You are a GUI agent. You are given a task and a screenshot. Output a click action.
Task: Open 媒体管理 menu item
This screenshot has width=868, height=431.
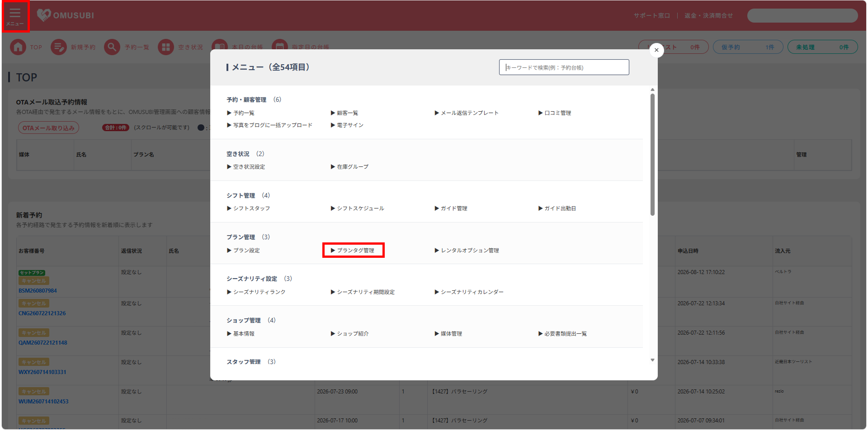pyautogui.click(x=448, y=334)
